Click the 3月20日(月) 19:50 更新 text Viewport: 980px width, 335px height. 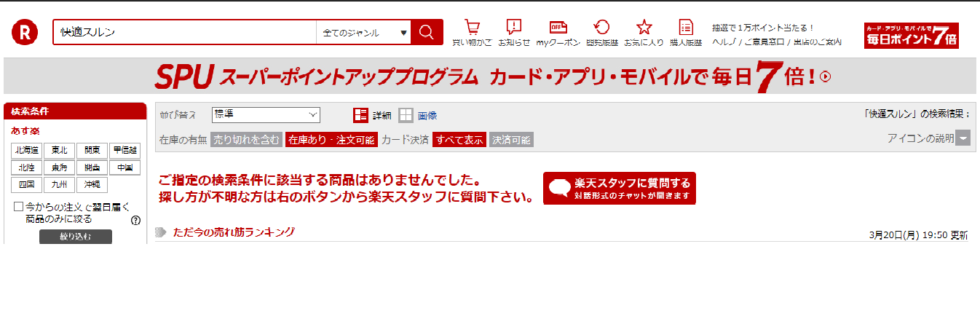919,235
